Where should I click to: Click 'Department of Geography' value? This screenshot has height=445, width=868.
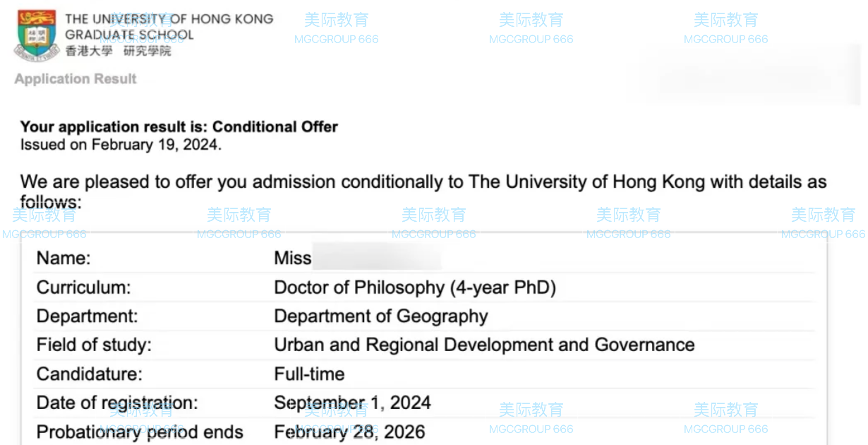coord(381,316)
